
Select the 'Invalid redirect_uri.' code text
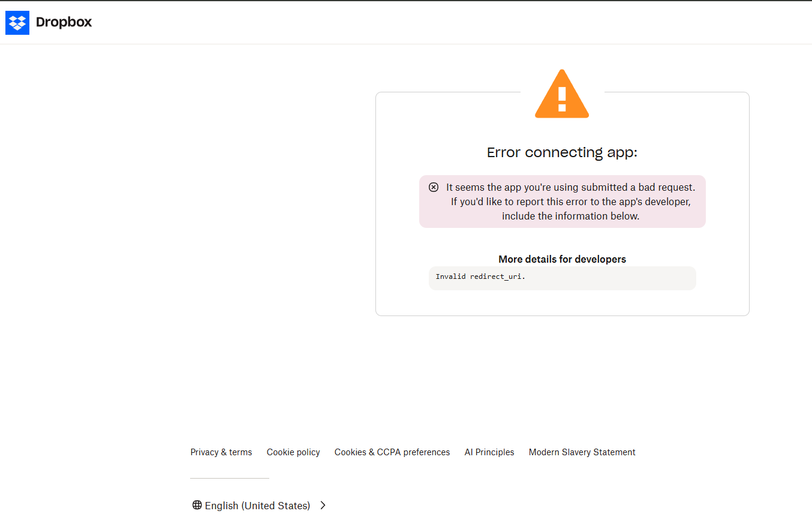pyautogui.click(x=480, y=276)
